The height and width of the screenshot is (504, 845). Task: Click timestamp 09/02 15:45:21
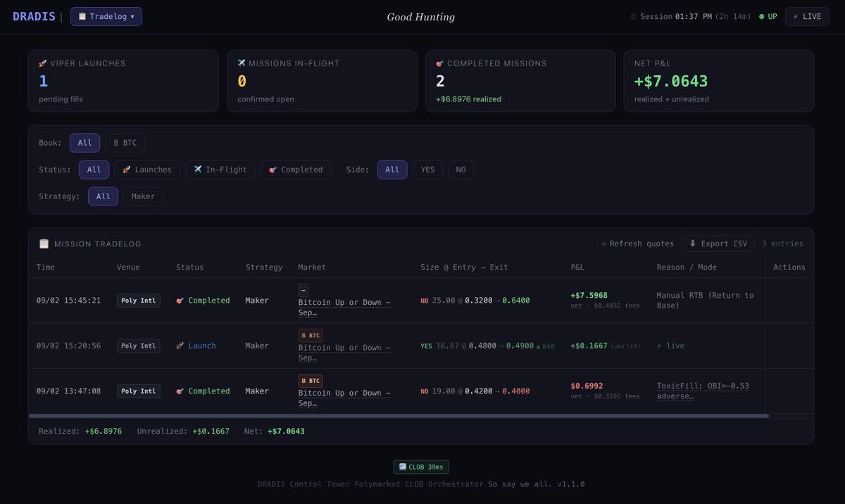coord(68,301)
